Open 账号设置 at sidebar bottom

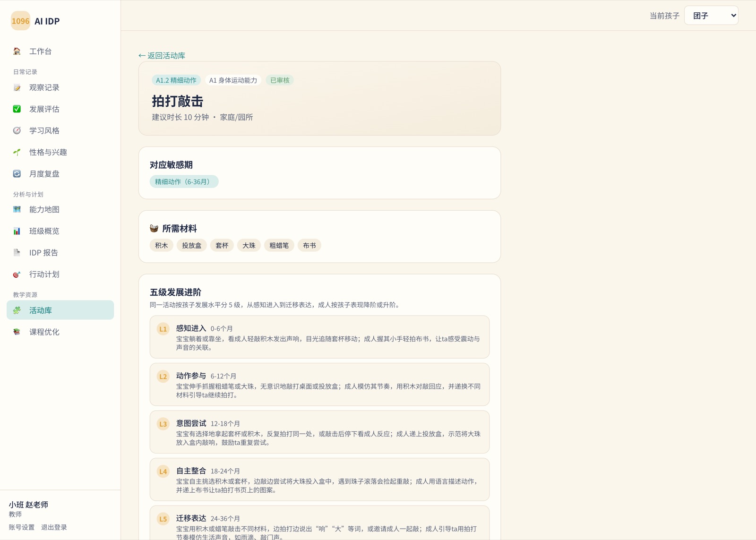pos(22,527)
